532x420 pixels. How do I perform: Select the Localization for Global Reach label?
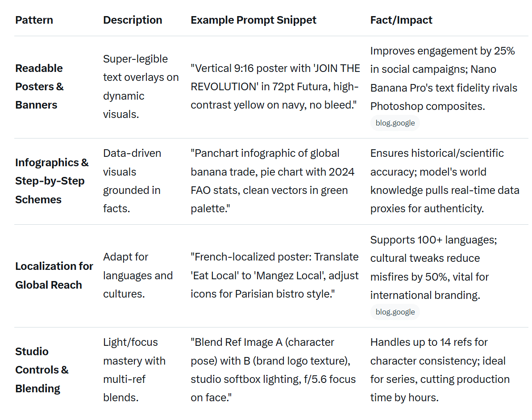pos(54,275)
